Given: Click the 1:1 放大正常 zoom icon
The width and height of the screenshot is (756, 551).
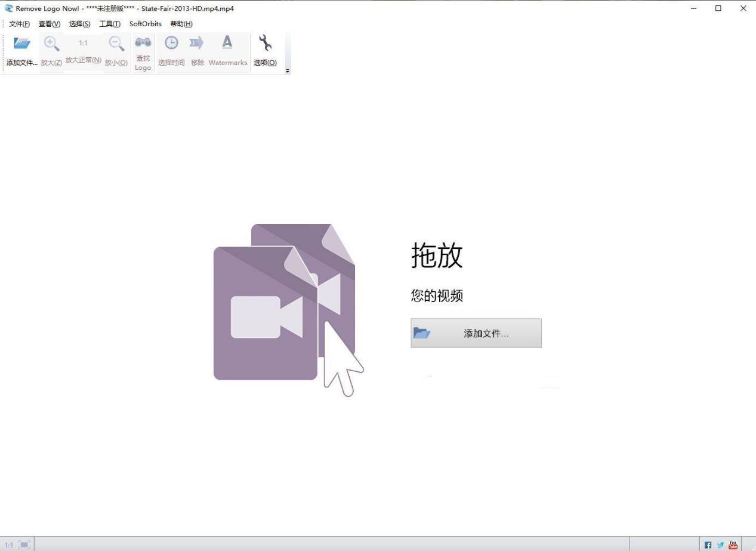Looking at the screenshot, I should point(83,44).
